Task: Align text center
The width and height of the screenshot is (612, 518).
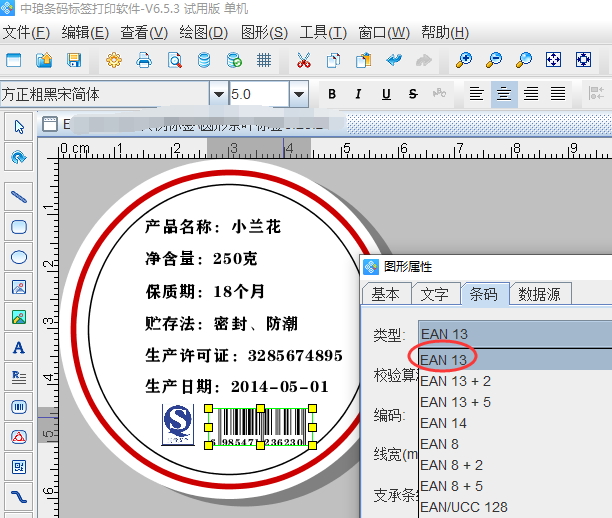Action: 504,94
